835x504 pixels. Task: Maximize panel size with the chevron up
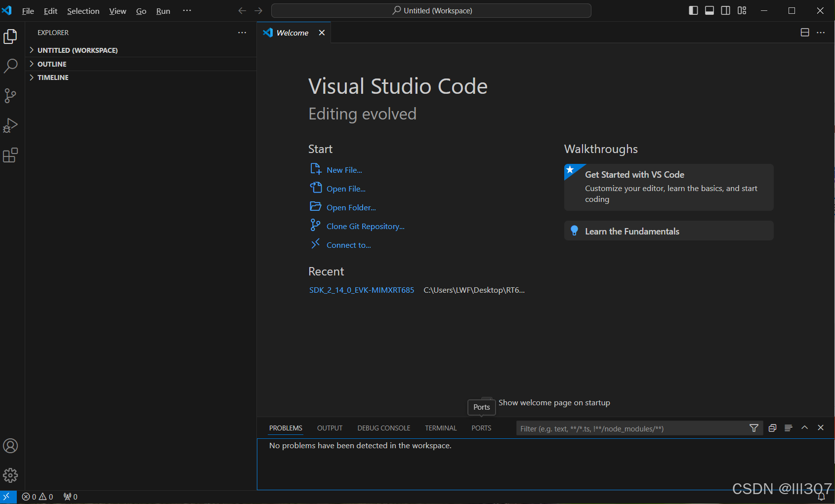[x=805, y=427]
